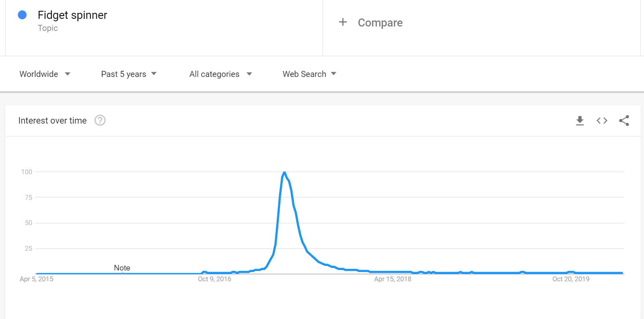Open the embed code for the chart
Image resolution: width=644 pixels, height=319 pixels.
[601, 120]
